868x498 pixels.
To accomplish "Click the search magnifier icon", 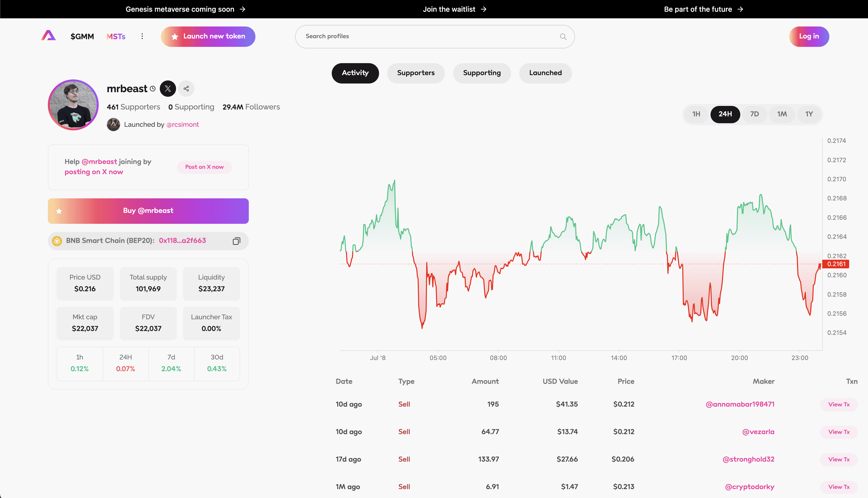I will click(x=563, y=37).
